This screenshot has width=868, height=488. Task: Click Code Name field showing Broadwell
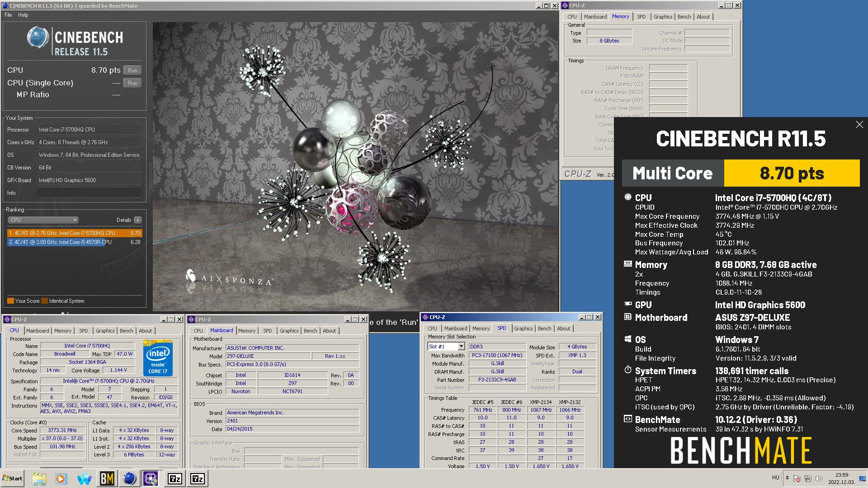[x=65, y=354]
